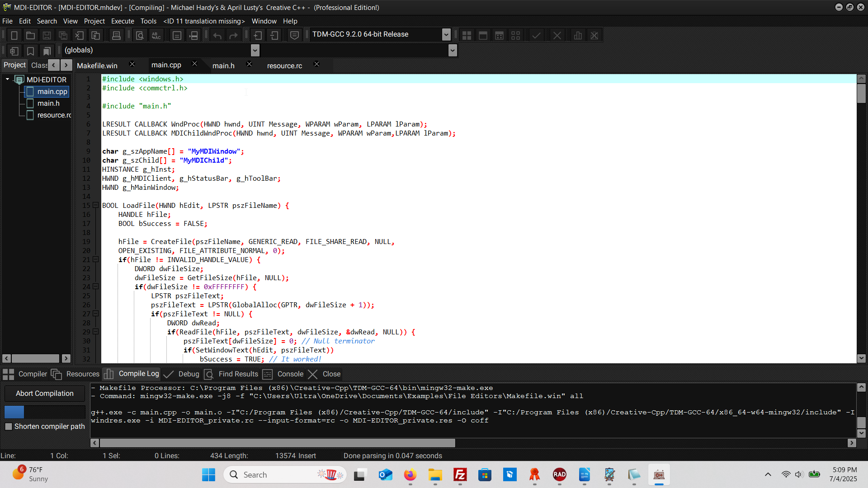Screen dimensions: 868x488
Task: Collapse the MDI-EDITOR project tree node
Action: [7, 79]
